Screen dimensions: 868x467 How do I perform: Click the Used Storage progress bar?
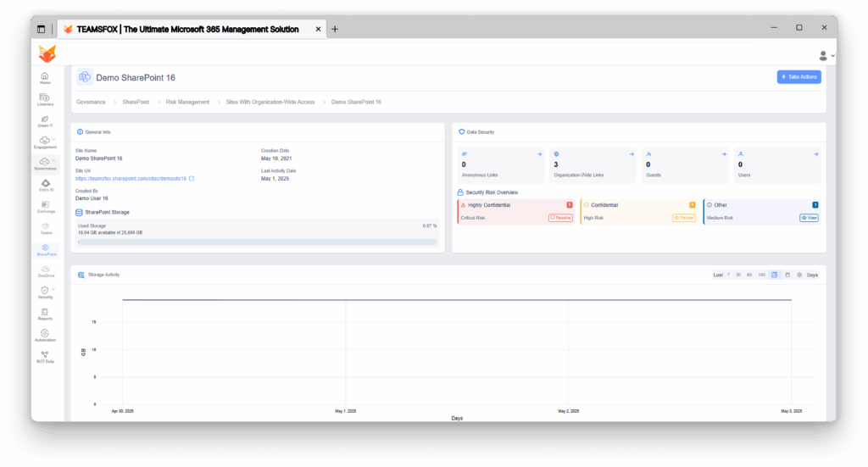click(x=258, y=242)
